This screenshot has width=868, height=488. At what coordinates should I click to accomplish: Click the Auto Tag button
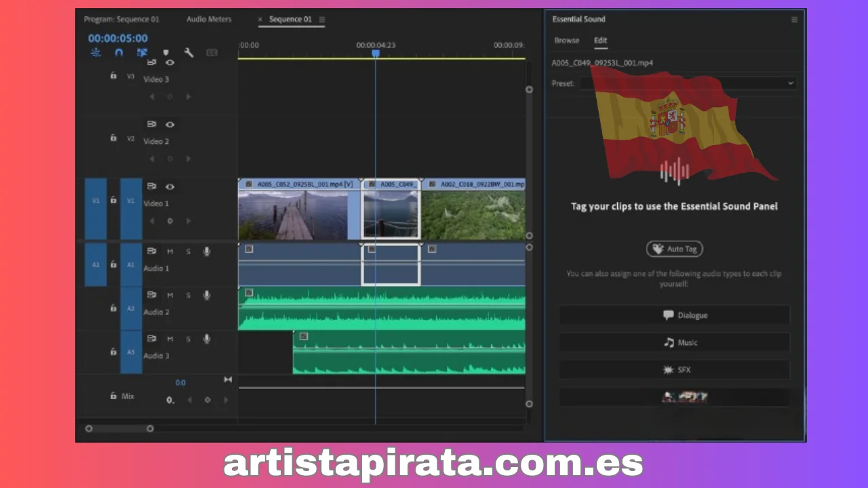(675, 249)
